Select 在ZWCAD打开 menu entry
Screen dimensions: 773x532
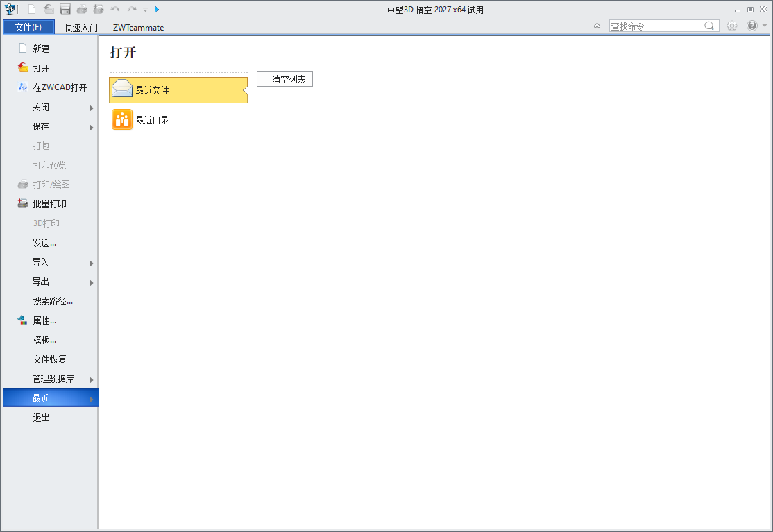pos(50,87)
